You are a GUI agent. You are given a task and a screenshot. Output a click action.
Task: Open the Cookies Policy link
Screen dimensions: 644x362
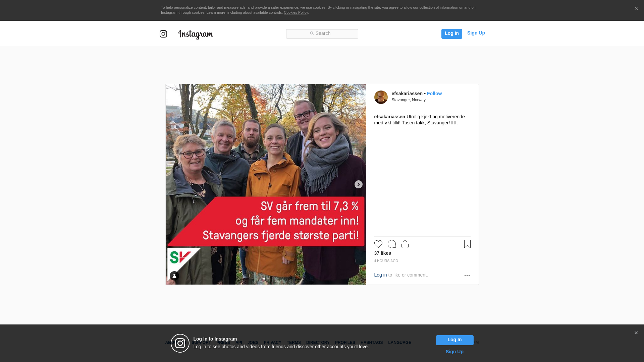(x=296, y=12)
